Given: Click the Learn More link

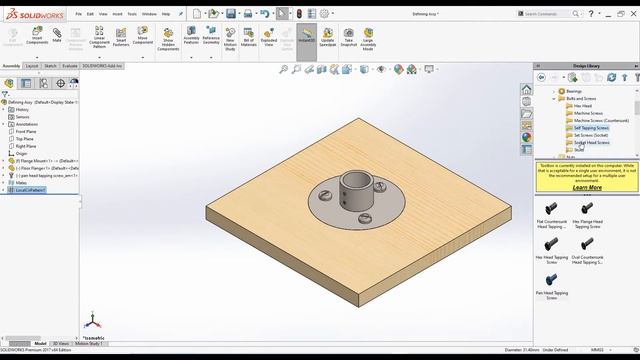Looking at the screenshot, I should click(587, 187).
